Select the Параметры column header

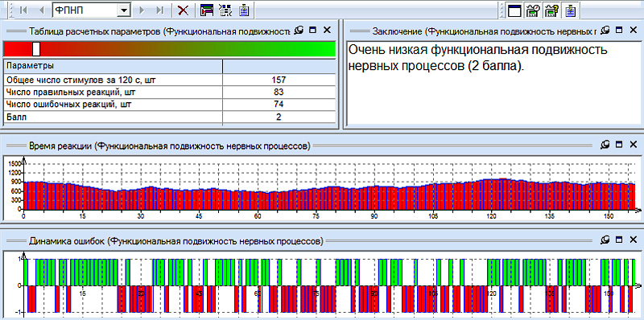(x=113, y=66)
